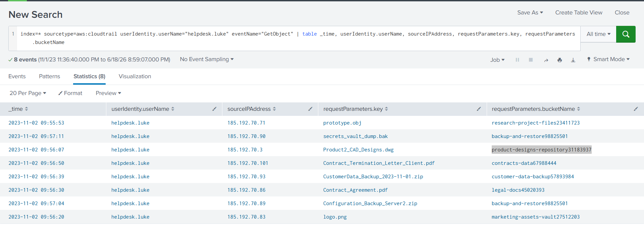Stop the search job
The width and height of the screenshot is (644, 229).
pos(531,60)
